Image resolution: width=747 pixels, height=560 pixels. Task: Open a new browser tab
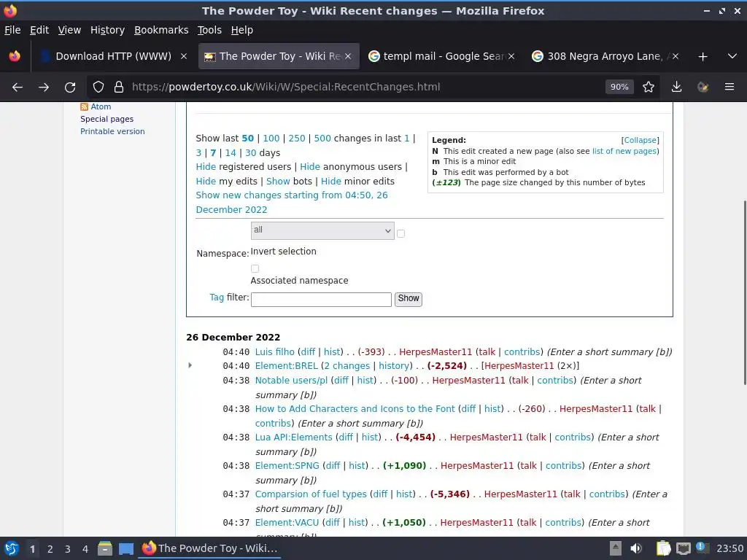[703, 57]
